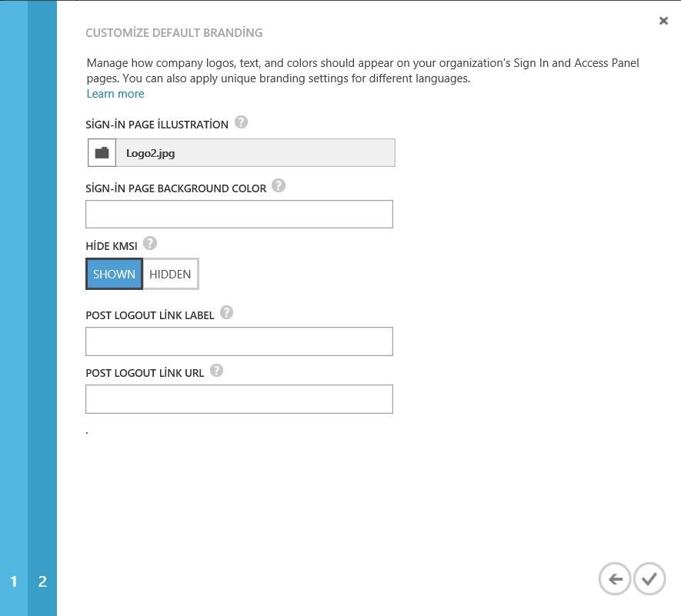This screenshot has height=616, width=681.
Task: Go to wizard step 1
Action: (x=14, y=581)
